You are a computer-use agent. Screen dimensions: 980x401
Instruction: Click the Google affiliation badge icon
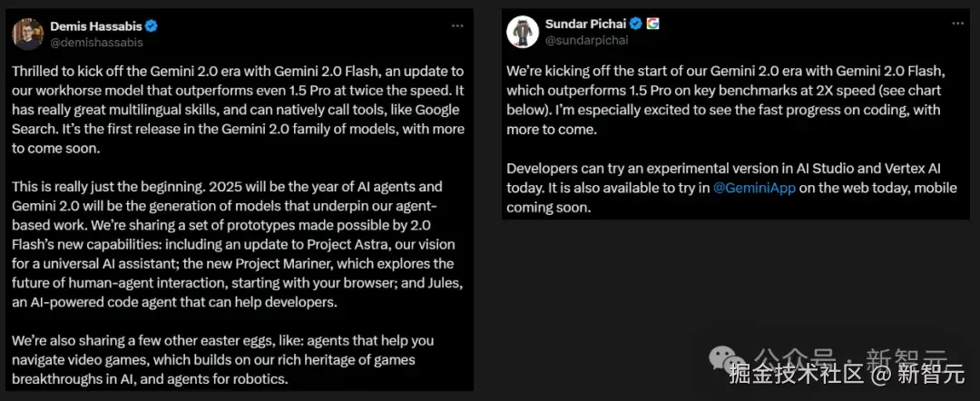coord(652,24)
